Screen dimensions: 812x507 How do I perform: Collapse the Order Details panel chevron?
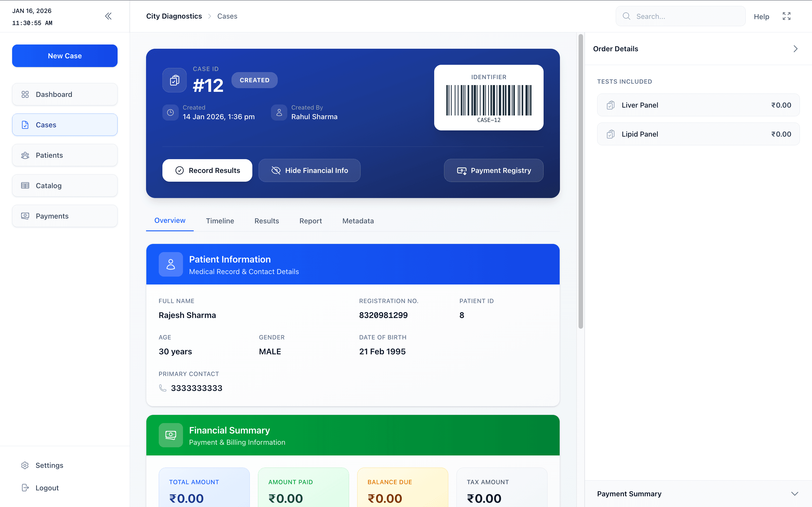pyautogui.click(x=795, y=49)
